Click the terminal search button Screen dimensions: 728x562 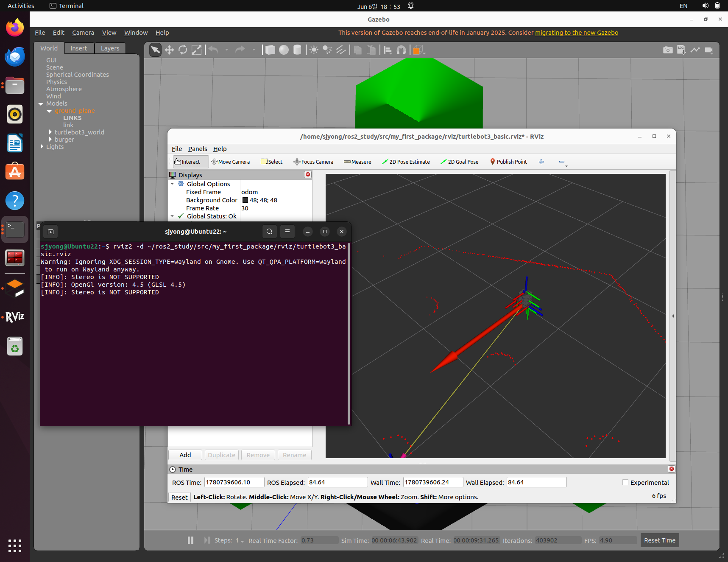pyautogui.click(x=270, y=232)
